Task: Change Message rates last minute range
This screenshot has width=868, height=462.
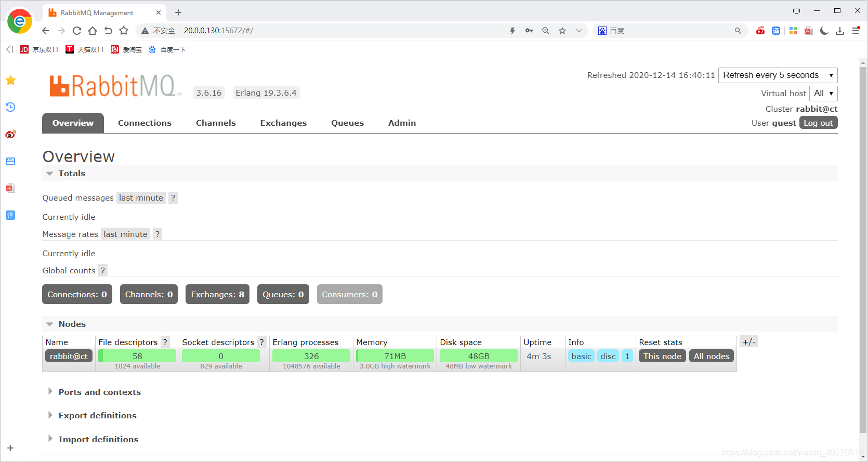Action: pyautogui.click(x=125, y=234)
